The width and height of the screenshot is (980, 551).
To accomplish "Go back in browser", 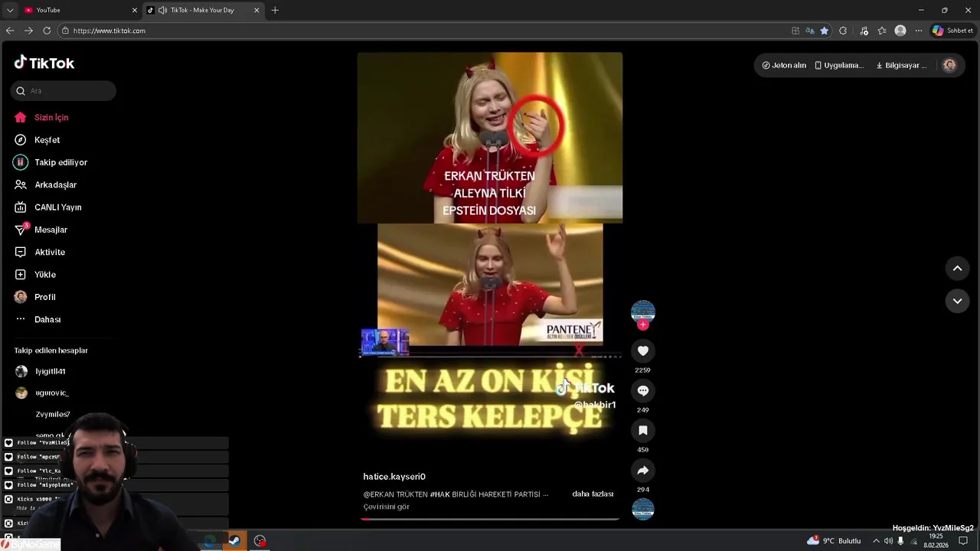I will pos(10,31).
